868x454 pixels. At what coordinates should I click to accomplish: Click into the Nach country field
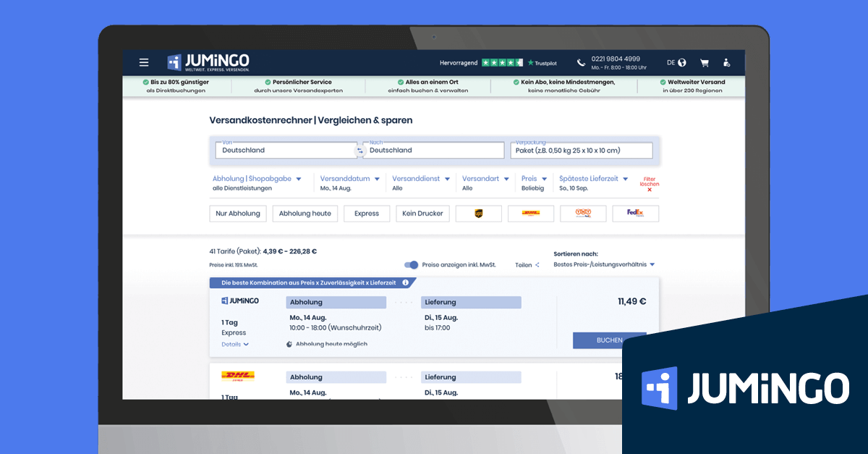pos(434,150)
